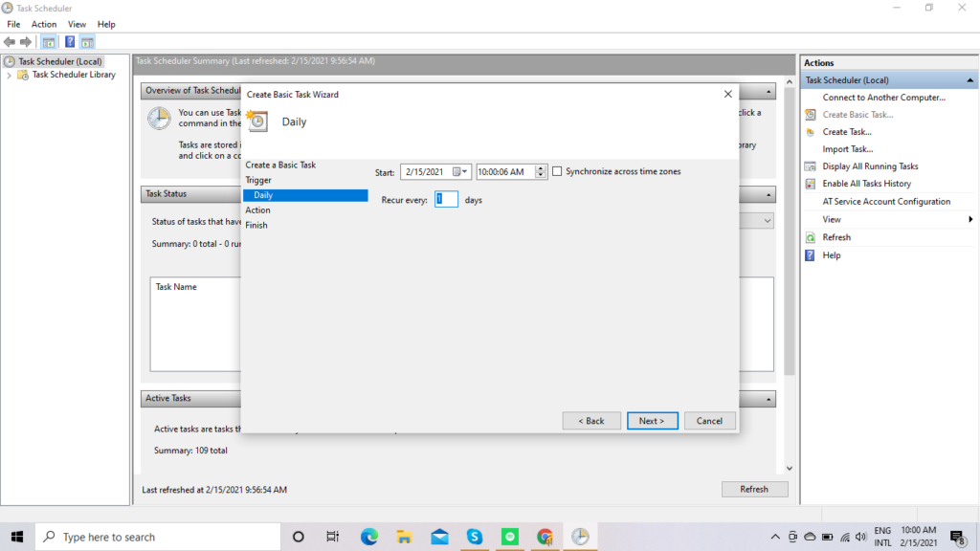Image resolution: width=980 pixels, height=551 pixels.
Task: Click the Help icon in Actions pane
Action: pyautogui.click(x=810, y=255)
